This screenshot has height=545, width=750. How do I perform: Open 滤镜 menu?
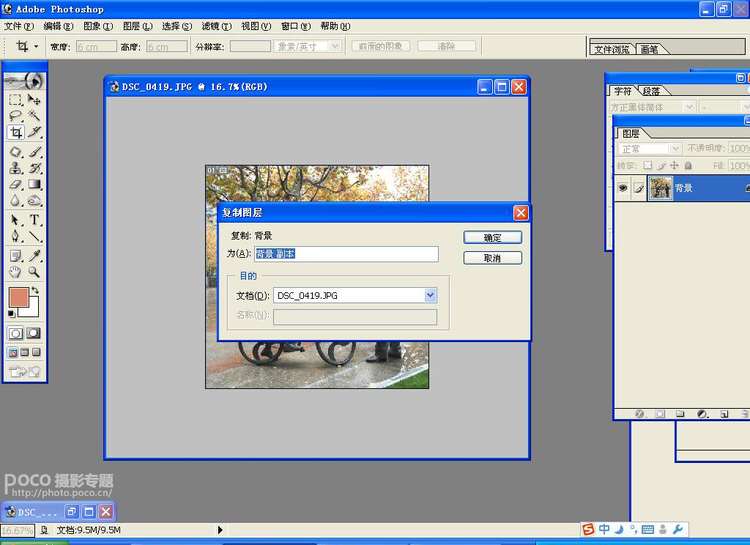(216, 26)
